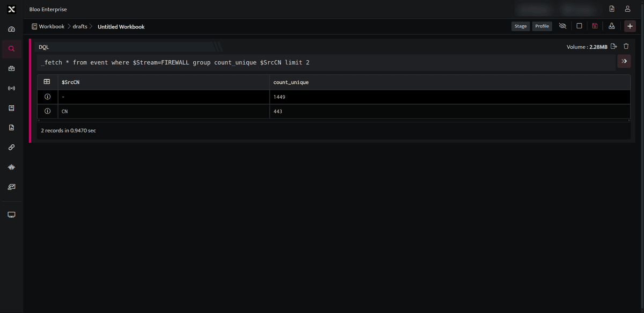
Task: Delete the DQL cell with trash icon
Action: (626, 47)
